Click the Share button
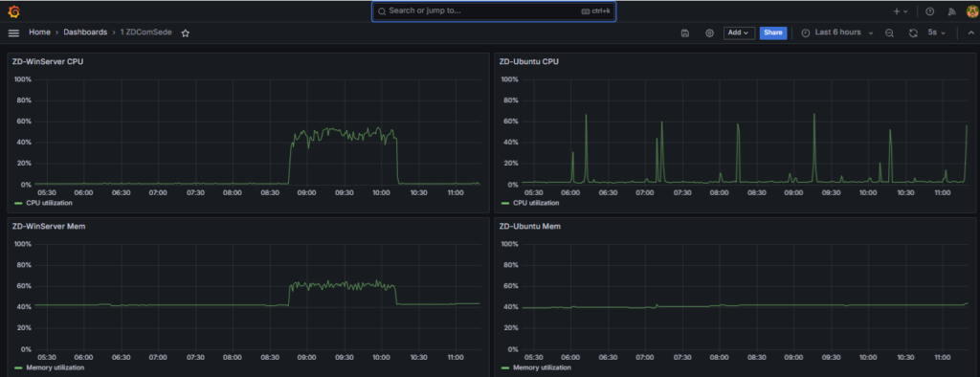Screen dimensions: 980x377 pos(773,33)
